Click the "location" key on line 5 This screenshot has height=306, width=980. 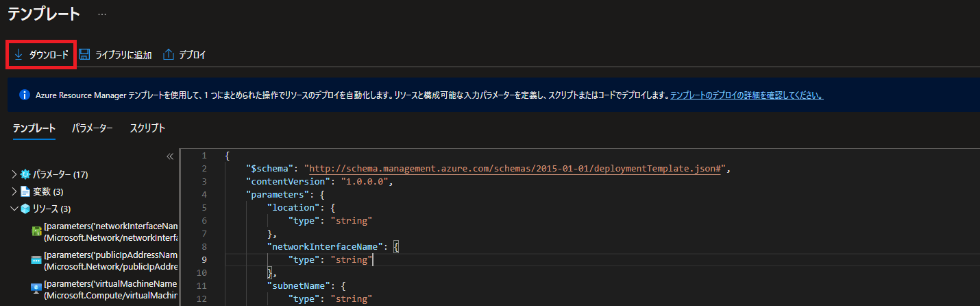293,208
